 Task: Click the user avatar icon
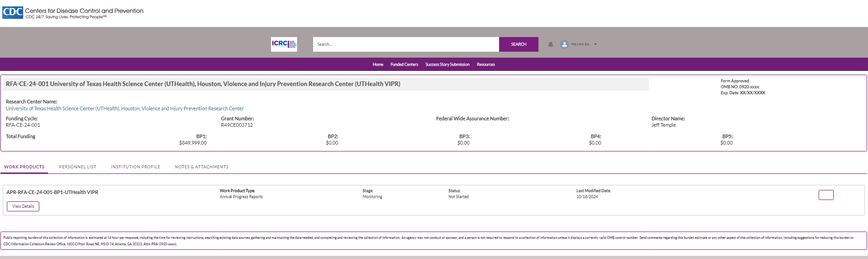point(564,44)
